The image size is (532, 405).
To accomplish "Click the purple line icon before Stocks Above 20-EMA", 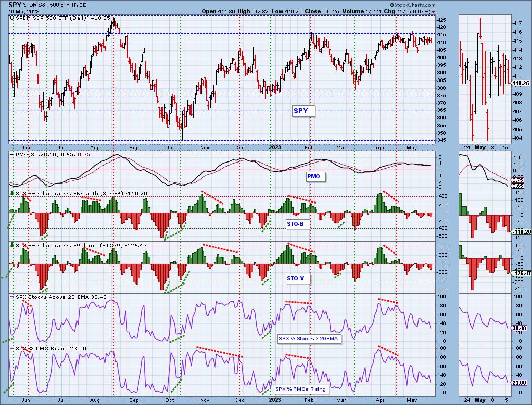I will [12, 297].
